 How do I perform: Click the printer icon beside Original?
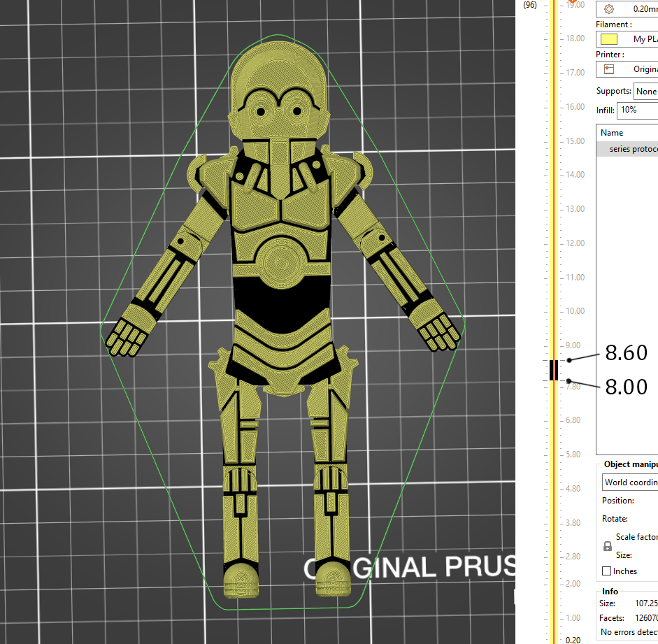[x=609, y=69]
